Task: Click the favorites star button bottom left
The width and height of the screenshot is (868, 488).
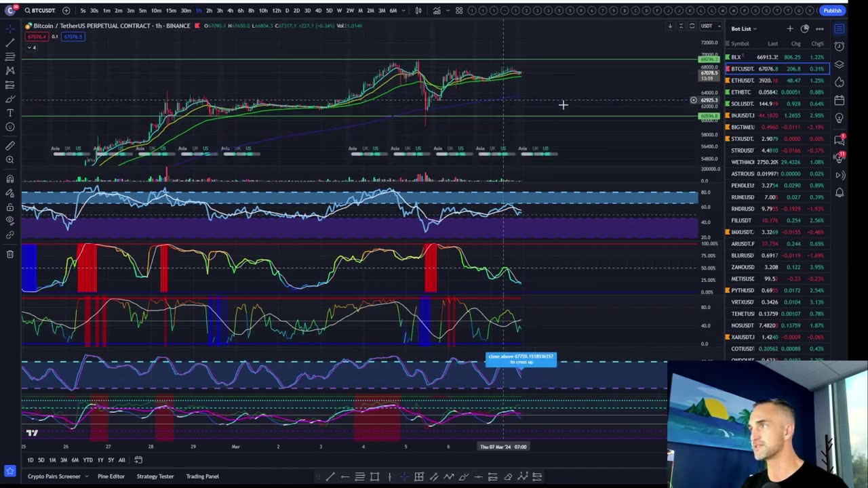Action: coord(9,470)
